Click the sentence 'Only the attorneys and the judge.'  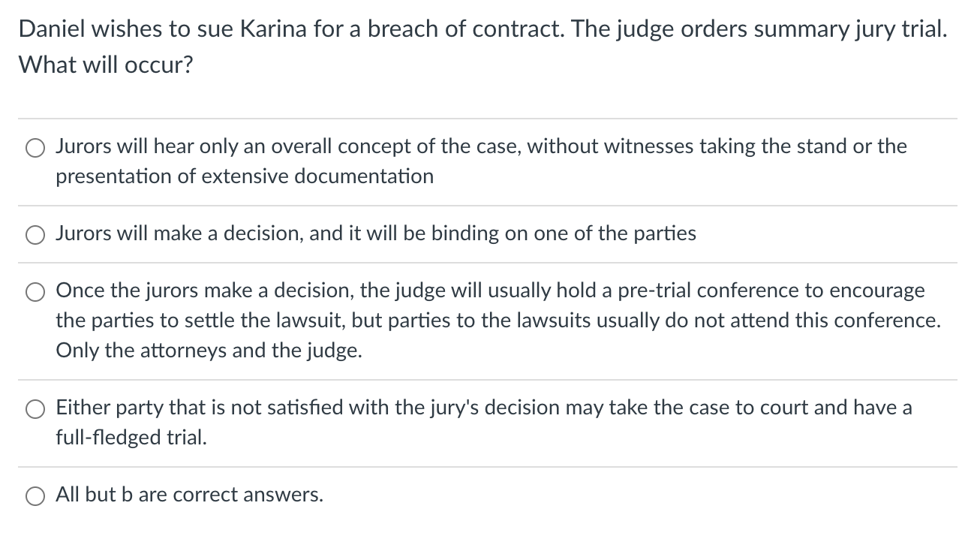coord(210,351)
